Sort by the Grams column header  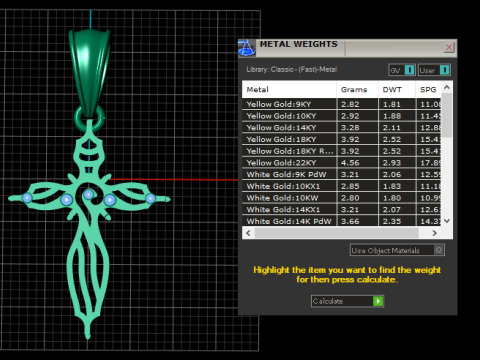coord(357,89)
